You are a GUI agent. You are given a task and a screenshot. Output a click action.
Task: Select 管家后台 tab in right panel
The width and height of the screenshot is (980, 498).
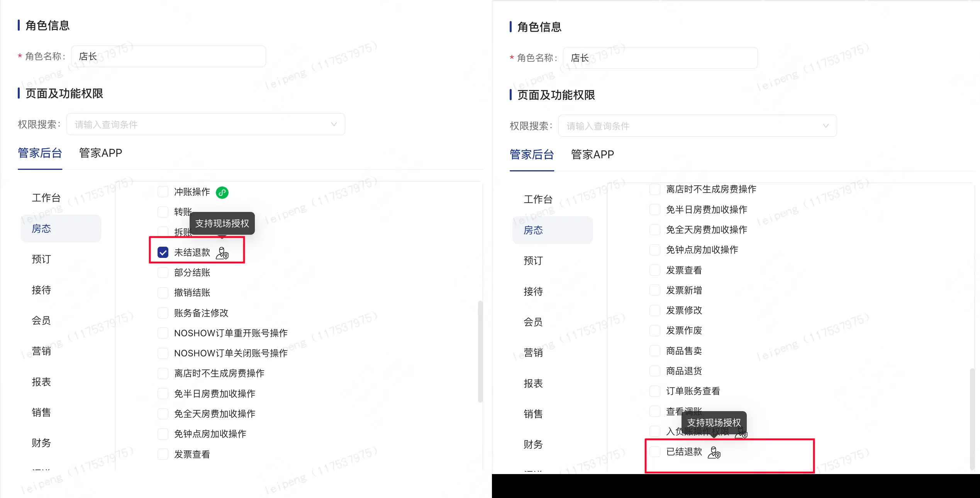532,155
